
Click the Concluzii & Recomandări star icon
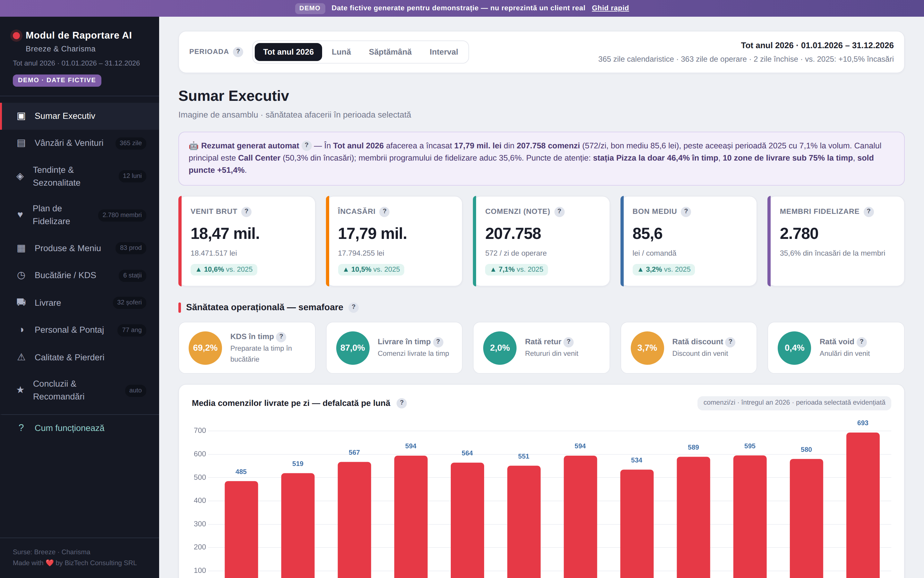20,390
